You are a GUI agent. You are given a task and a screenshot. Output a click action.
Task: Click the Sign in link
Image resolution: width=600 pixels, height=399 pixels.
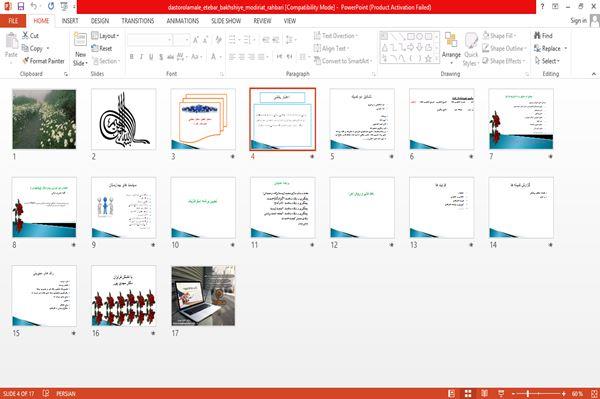click(579, 21)
